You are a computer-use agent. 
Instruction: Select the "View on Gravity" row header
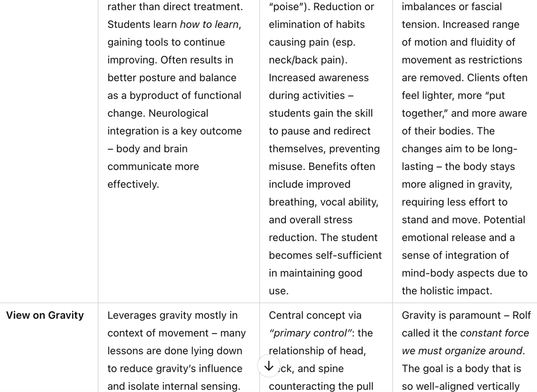point(45,315)
